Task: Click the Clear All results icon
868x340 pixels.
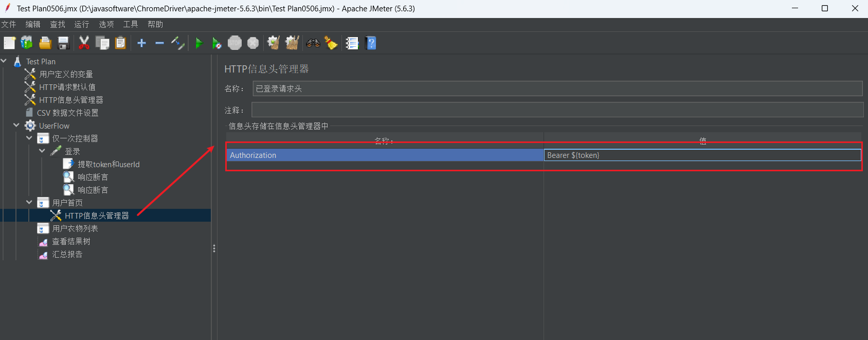Action: 292,43
